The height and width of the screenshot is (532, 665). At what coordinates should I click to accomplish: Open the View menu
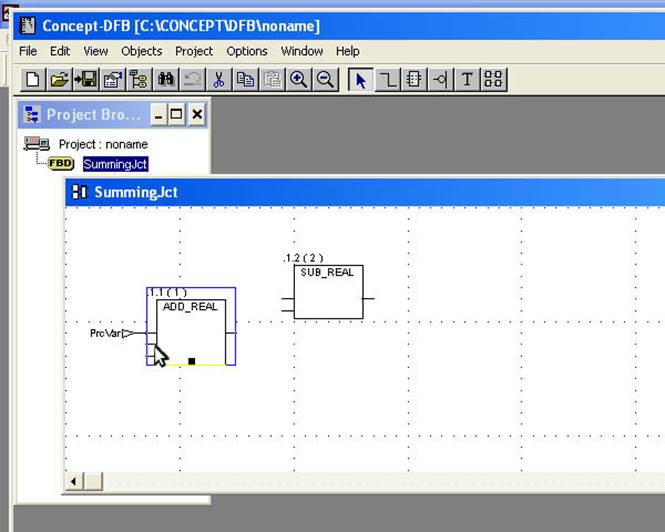coord(95,51)
